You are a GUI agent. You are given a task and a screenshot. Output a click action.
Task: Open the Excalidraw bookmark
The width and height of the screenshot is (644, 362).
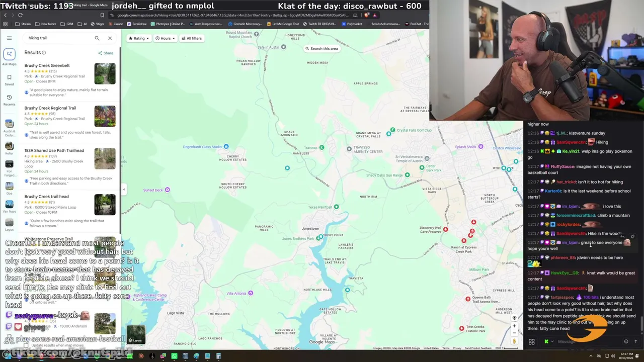click(137, 24)
